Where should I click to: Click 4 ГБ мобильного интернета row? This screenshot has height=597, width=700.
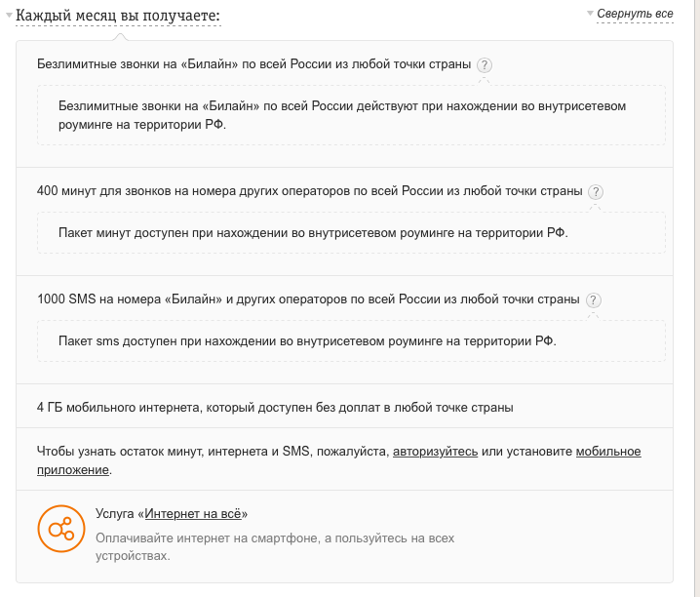[x=344, y=407]
